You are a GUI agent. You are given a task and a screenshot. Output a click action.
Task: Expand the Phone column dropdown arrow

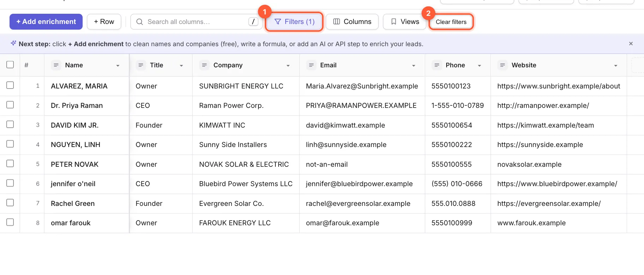tap(479, 66)
